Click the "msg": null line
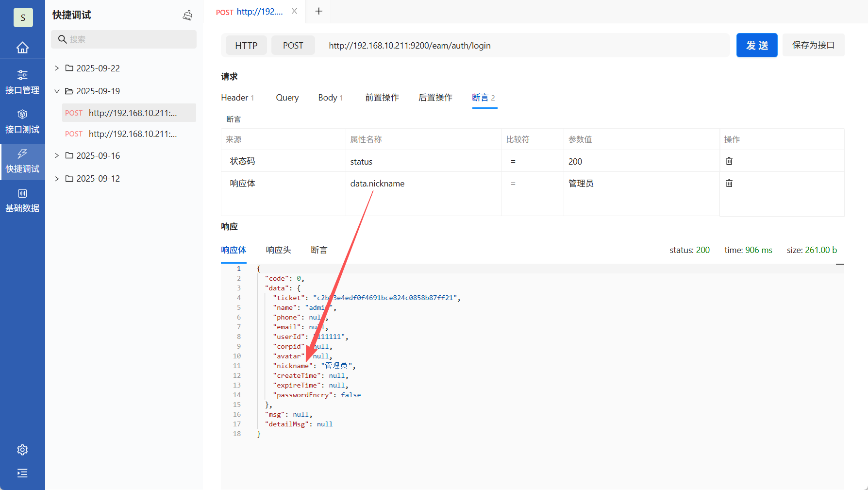The width and height of the screenshot is (868, 490). [289, 414]
